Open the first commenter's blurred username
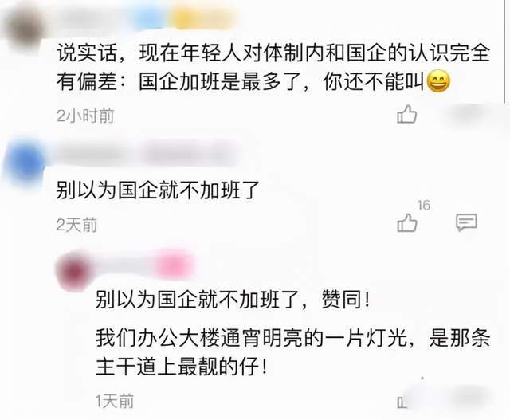The image size is (510, 420). click(x=92, y=18)
